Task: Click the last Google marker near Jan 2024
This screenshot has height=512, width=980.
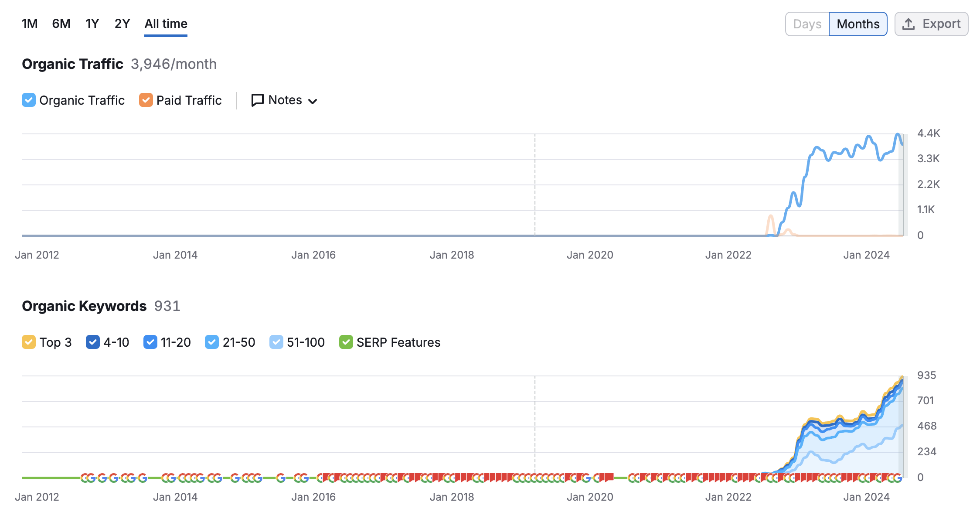Action: pyautogui.click(x=898, y=478)
